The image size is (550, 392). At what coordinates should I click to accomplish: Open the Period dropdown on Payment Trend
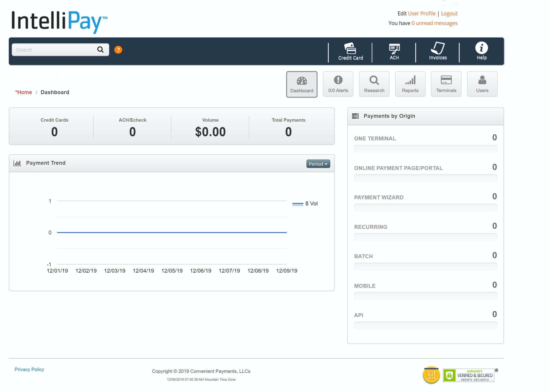(x=318, y=164)
